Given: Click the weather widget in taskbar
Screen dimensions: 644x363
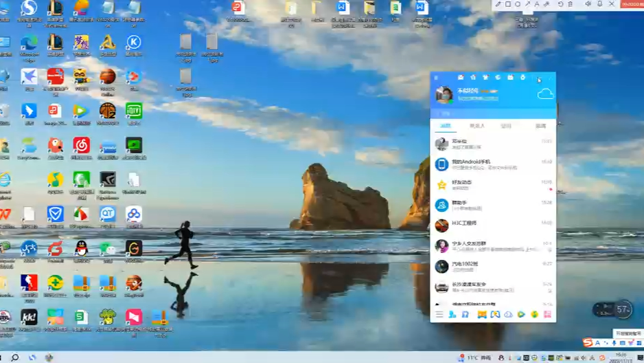Looking at the screenshot, I should click(x=474, y=357).
